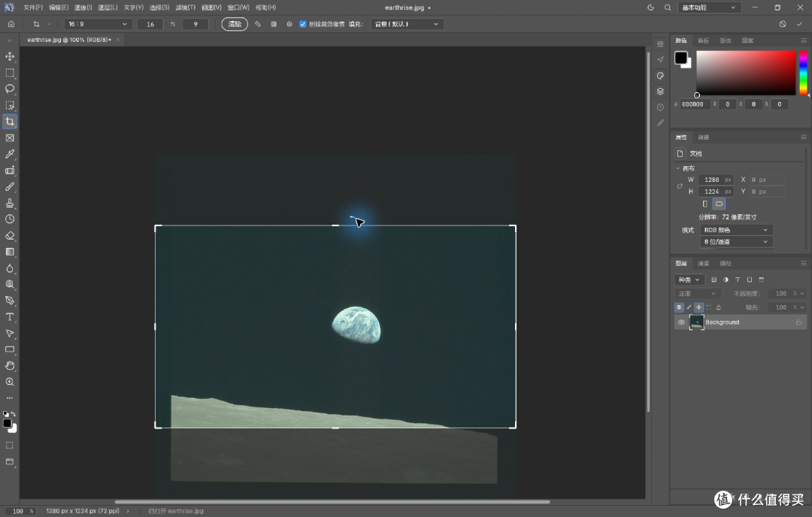Select the Pen tool

tap(10, 301)
